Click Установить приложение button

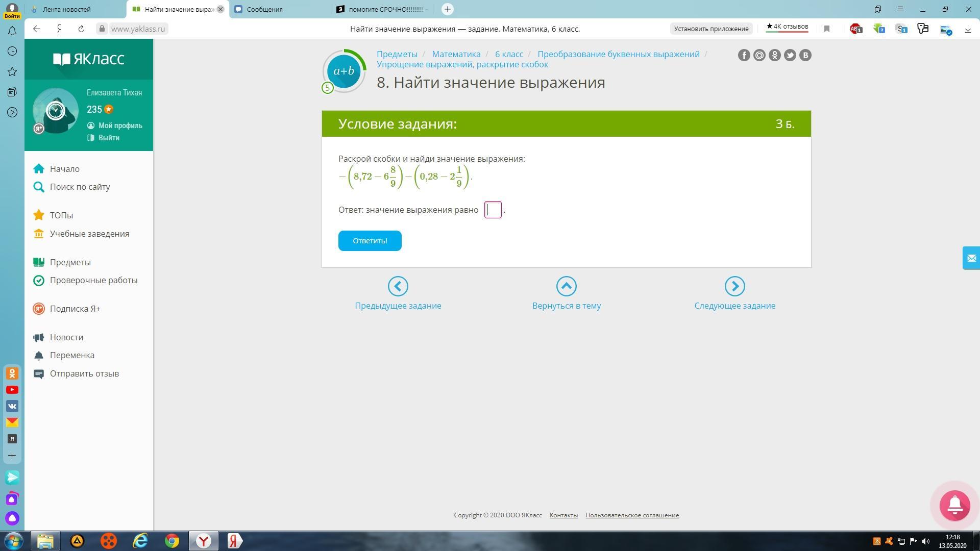[x=711, y=29]
